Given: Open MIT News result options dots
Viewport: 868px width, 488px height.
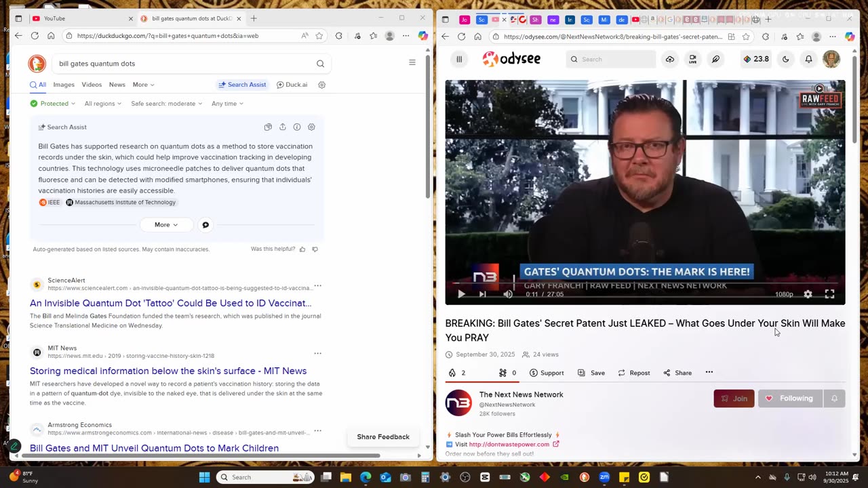Looking at the screenshot, I should [x=317, y=353].
